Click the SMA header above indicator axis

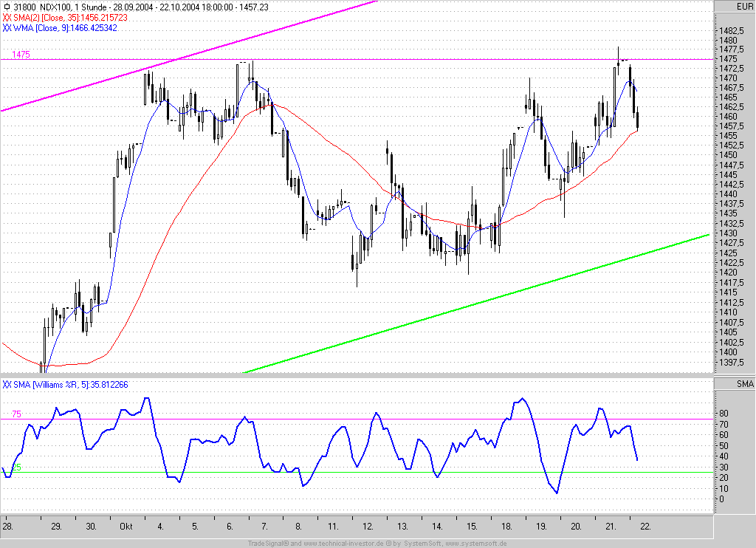coord(745,384)
